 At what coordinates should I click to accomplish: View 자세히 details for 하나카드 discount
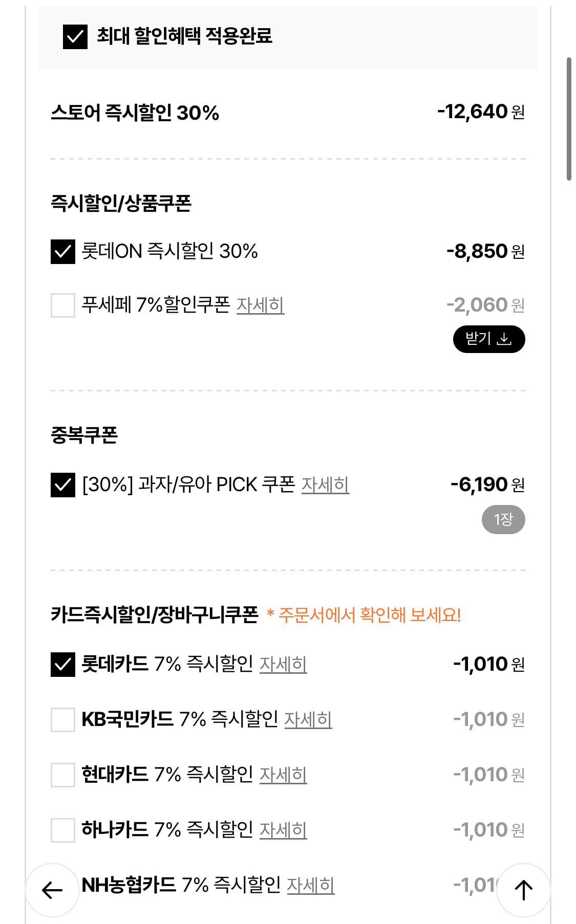coord(283,830)
